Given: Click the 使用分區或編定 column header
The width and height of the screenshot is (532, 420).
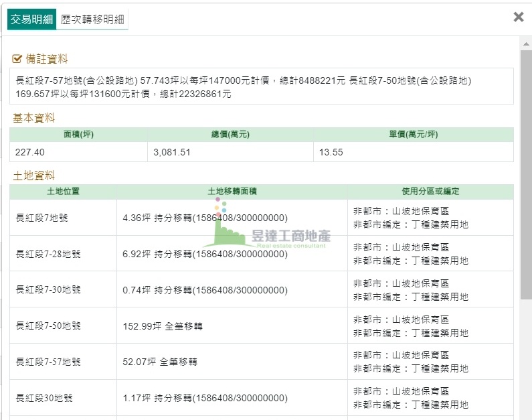Looking at the screenshot, I should 430,192.
